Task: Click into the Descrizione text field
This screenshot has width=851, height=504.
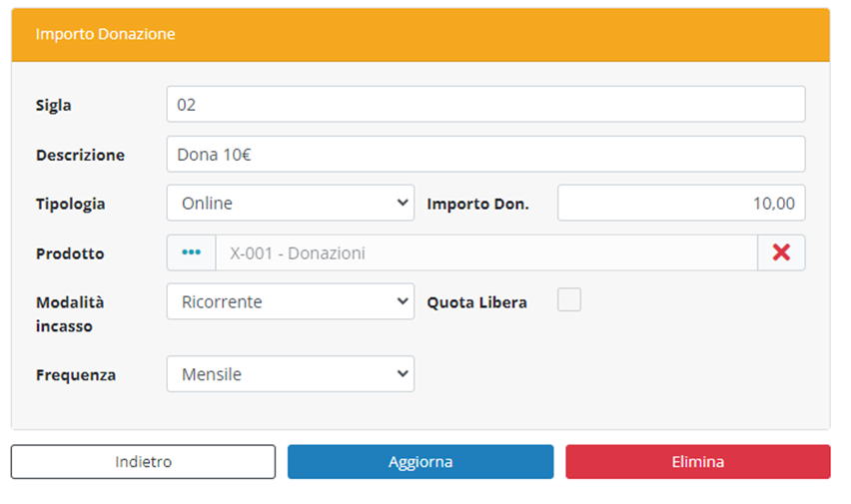Action: (x=485, y=155)
